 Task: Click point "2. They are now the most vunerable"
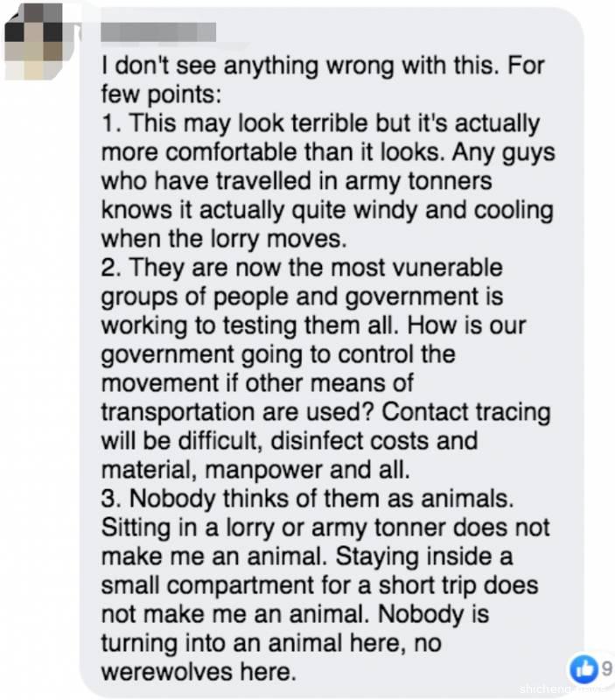(303, 267)
